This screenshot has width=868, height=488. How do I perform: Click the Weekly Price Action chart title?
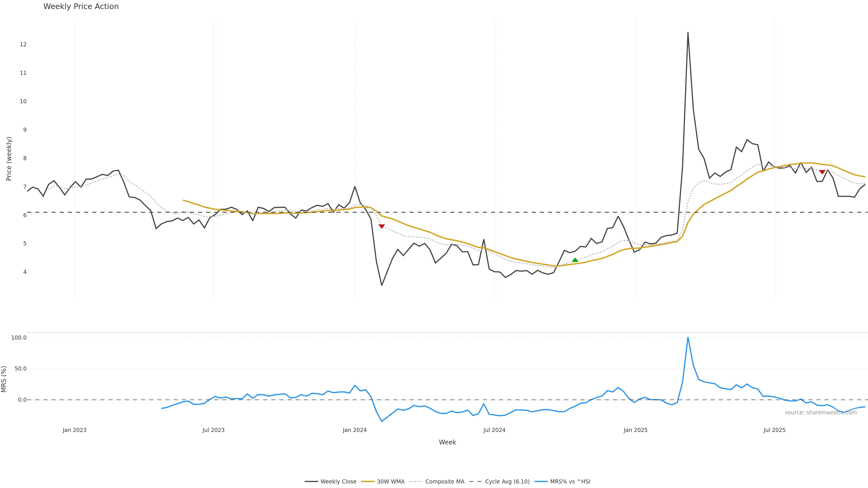(x=81, y=6)
